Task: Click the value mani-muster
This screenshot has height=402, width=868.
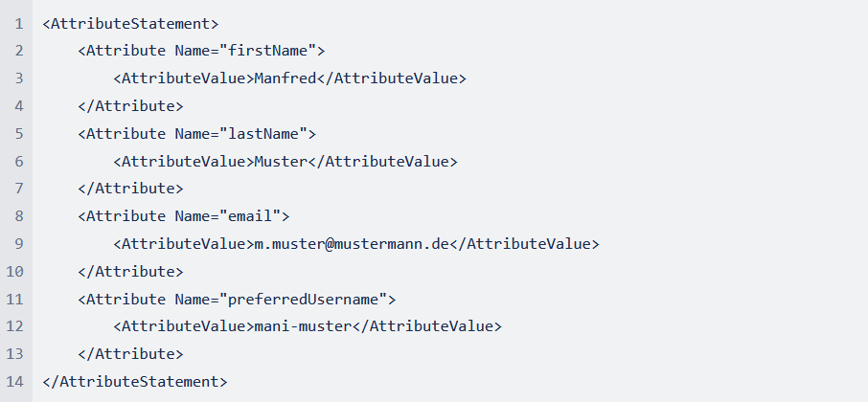Action: tap(303, 327)
